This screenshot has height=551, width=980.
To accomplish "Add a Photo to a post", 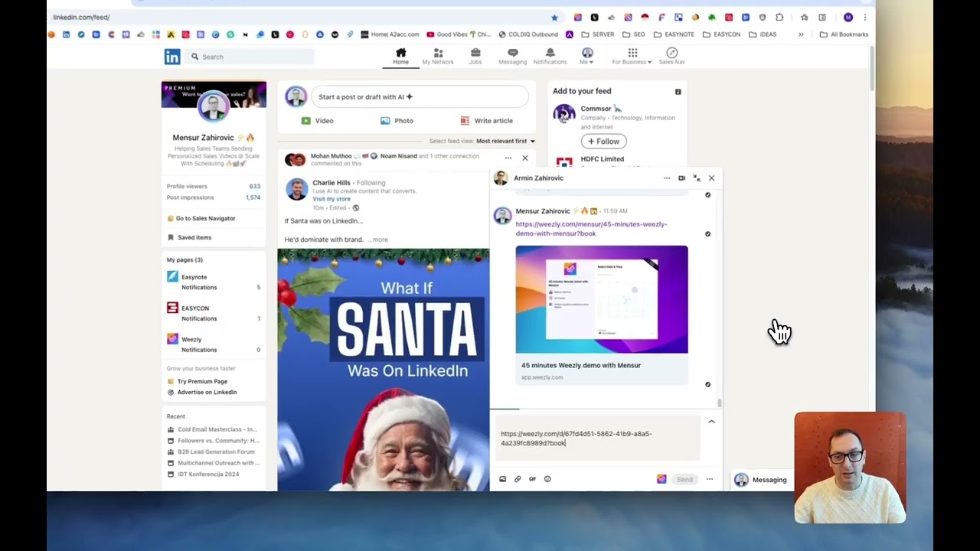I will tap(397, 121).
